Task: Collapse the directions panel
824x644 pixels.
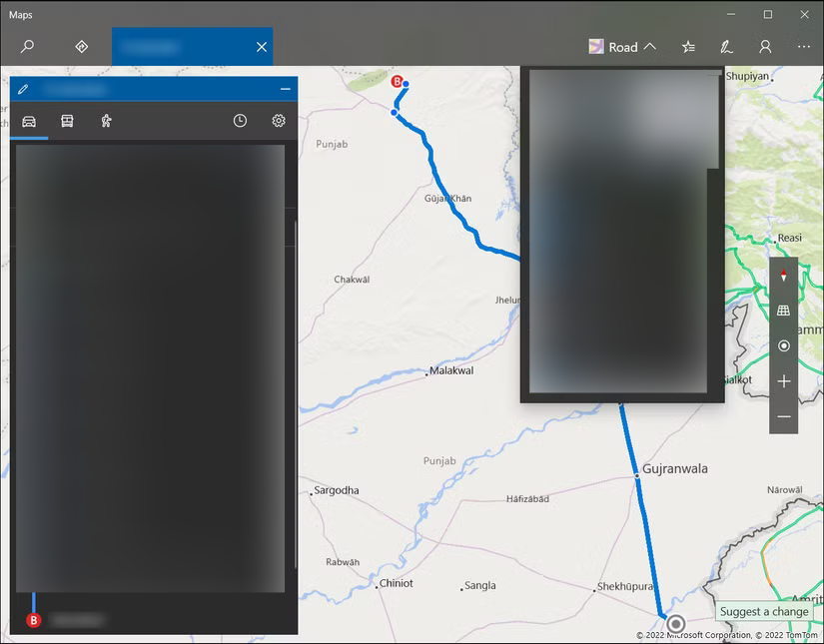Action: pos(285,89)
